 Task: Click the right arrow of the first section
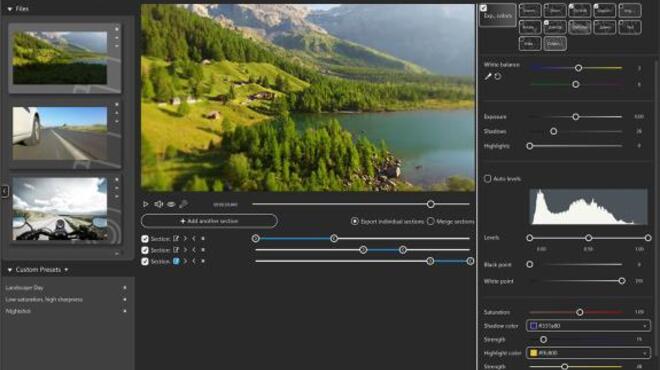tap(185, 239)
